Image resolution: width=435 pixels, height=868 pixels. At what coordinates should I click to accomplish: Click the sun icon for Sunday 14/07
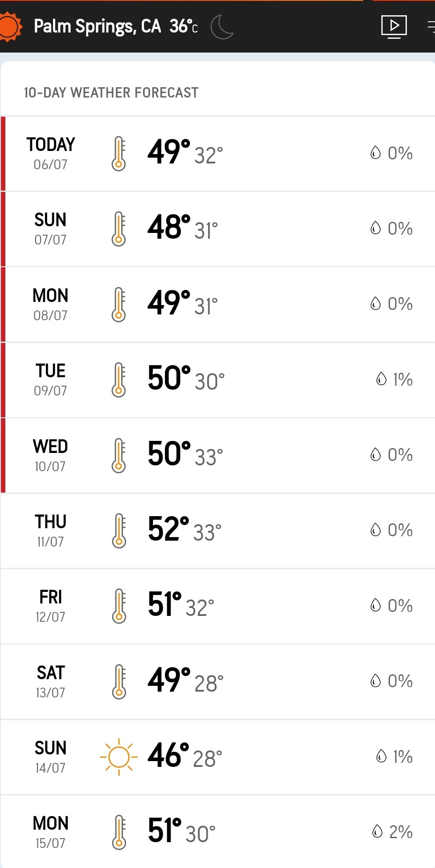pos(119,757)
